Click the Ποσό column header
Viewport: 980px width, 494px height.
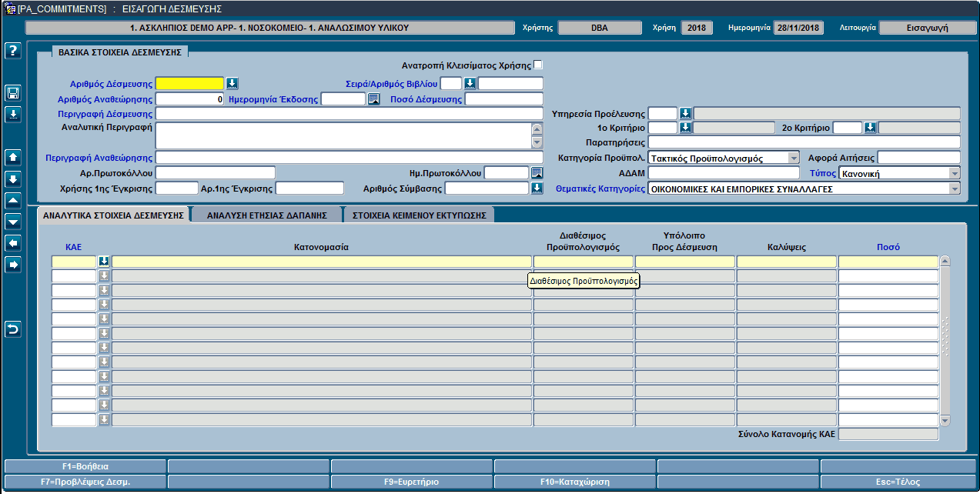(888, 248)
